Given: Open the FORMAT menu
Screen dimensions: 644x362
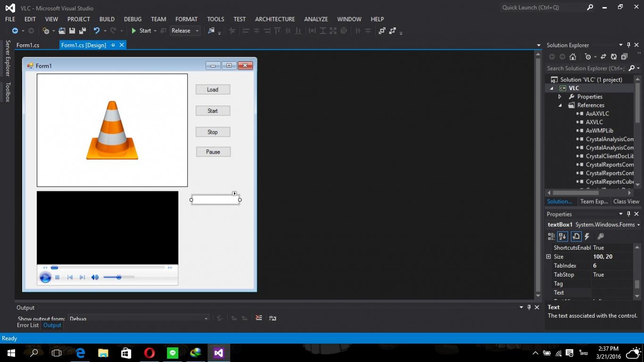Looking at the screenshot, I should (186, 19).
